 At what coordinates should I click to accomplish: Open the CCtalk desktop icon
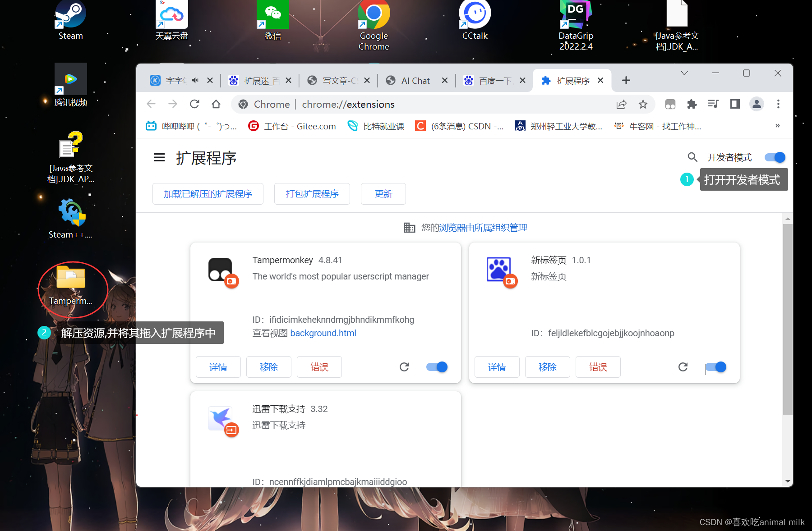tap(475, 20)
